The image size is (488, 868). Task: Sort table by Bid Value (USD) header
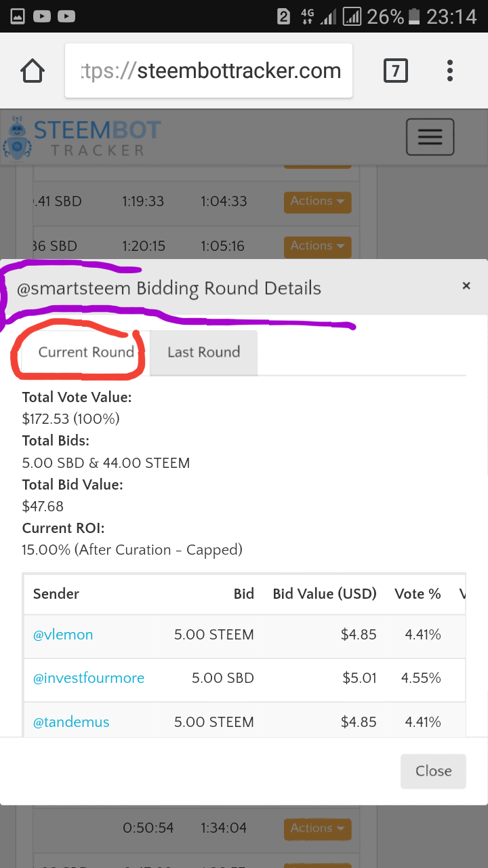[x=324, y=594]
